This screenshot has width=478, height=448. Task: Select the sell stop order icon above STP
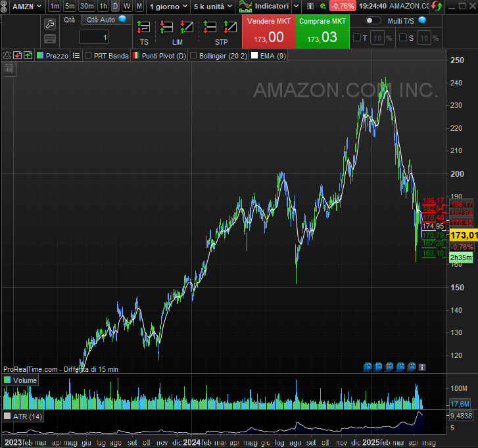(230, 27)
